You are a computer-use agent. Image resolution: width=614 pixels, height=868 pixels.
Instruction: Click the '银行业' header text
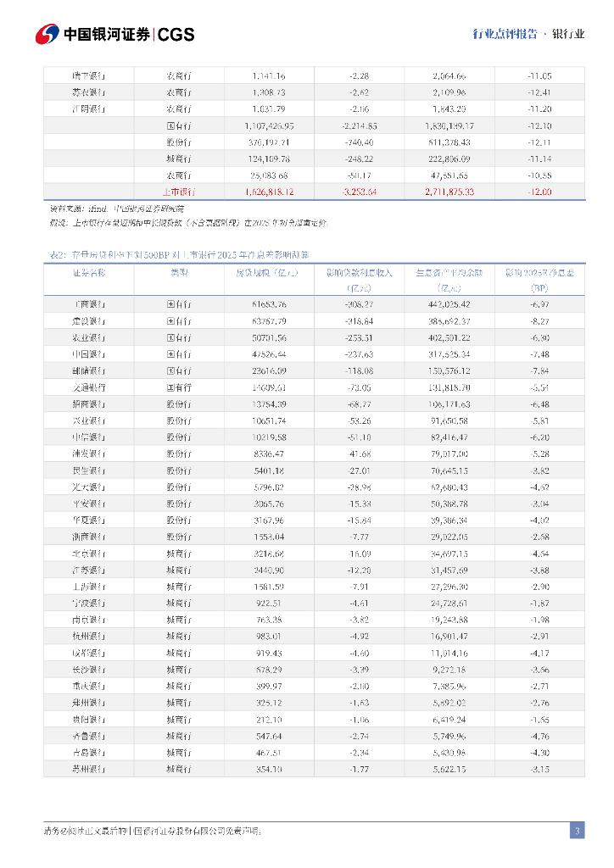(568, 34)
